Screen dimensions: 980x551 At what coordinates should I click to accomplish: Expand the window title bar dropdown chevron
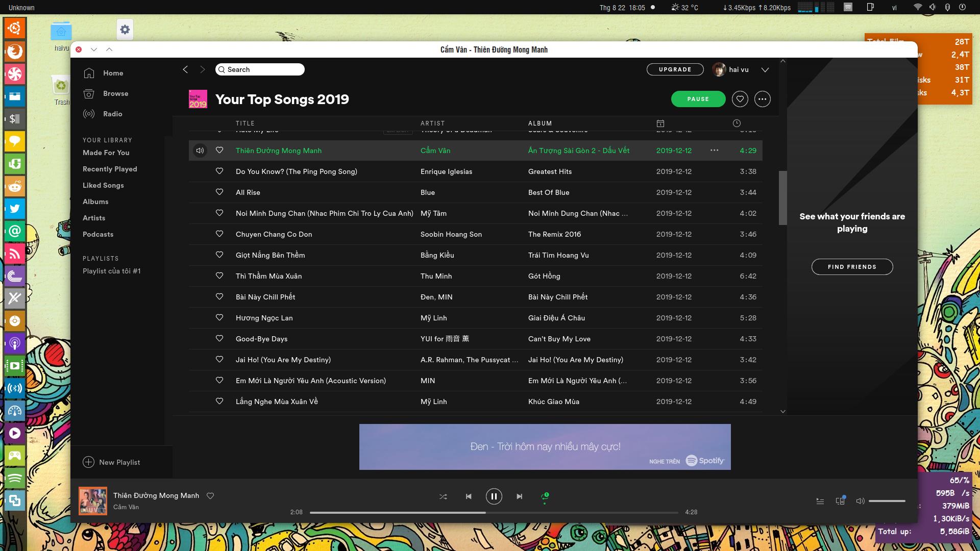click(x=94, y=49)
